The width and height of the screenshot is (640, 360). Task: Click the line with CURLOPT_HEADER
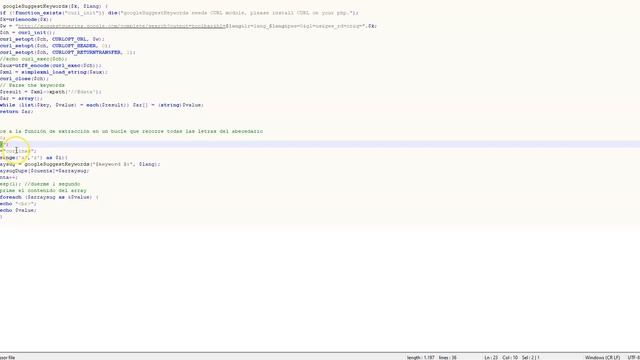(x=56, y=46)
